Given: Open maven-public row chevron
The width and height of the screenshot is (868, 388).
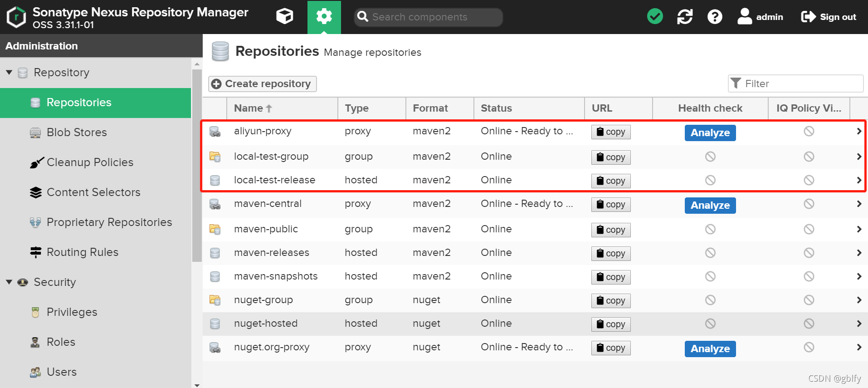Looking at the screenshot, I should tap(859, 229).
